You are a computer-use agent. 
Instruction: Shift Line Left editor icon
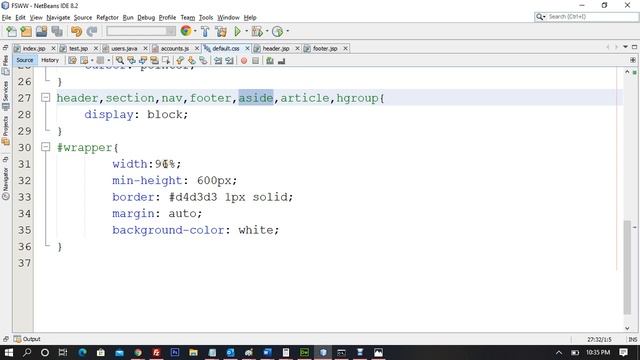218,60
